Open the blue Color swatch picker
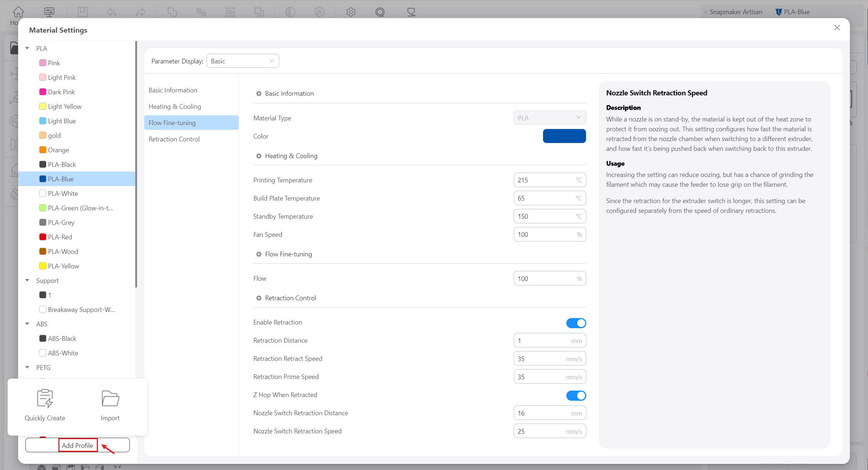This screenshot has width=868, height=470. 564,136
